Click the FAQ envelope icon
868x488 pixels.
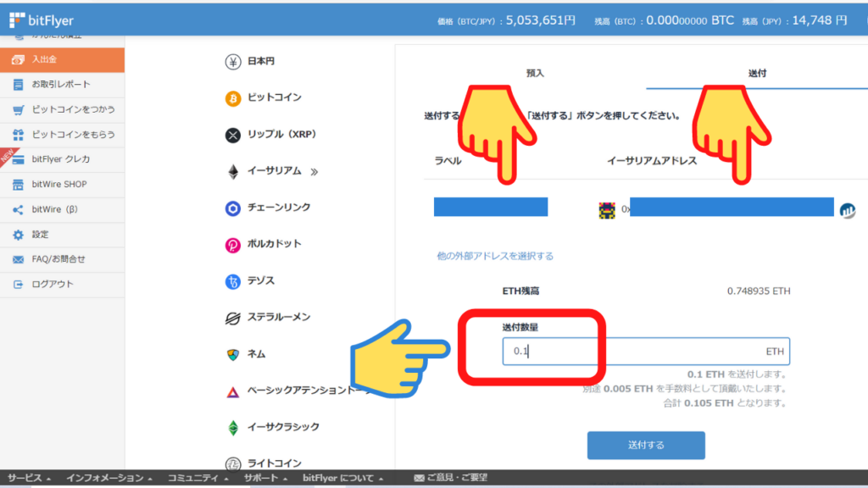(x=19, y=259)
